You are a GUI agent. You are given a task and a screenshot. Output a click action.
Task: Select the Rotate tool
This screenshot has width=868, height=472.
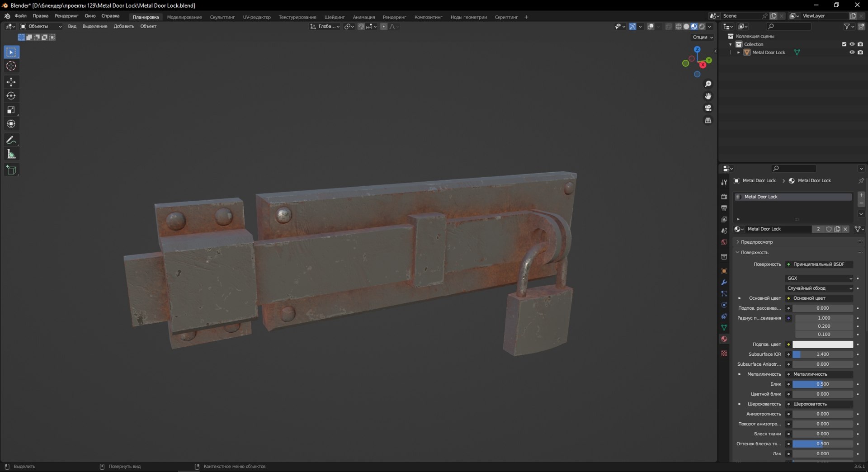11,96
